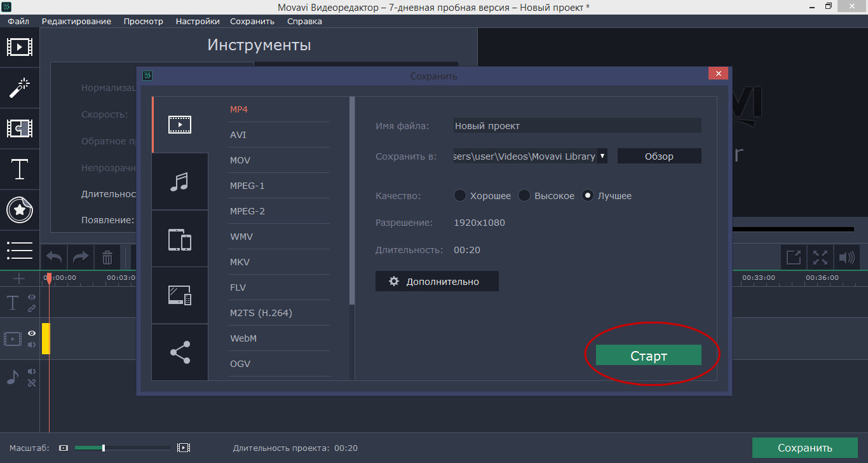The image size is (868, 463).
Task: Open the Дополнительно advanced settings button
Action: point(437,281)
